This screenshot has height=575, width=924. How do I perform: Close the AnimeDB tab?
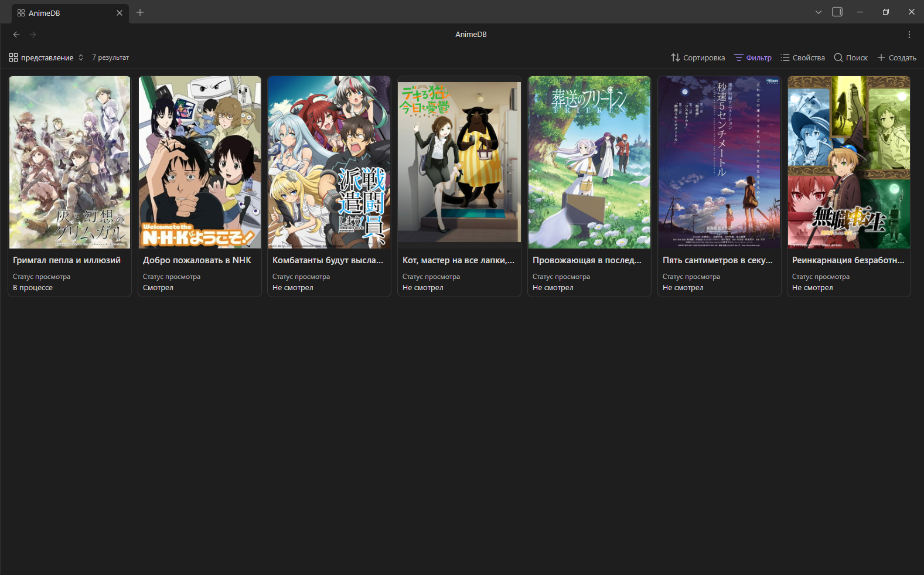pos(120,13)
